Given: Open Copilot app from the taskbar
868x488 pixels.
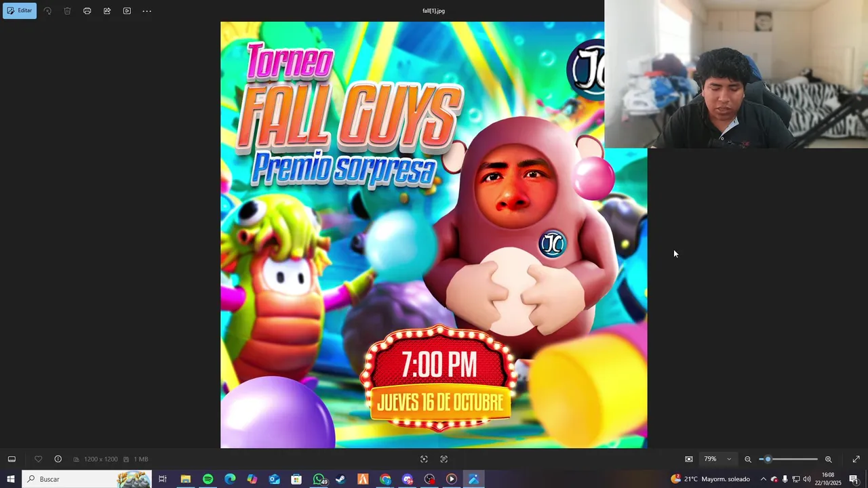Looking at the screenshot, I should pos(252,479).
